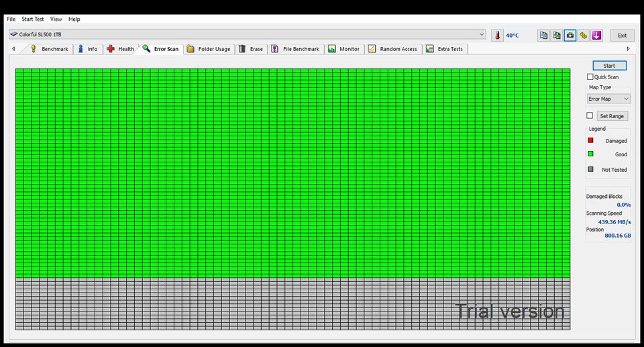Copy text results to clipboard icon

coord(543,36)
